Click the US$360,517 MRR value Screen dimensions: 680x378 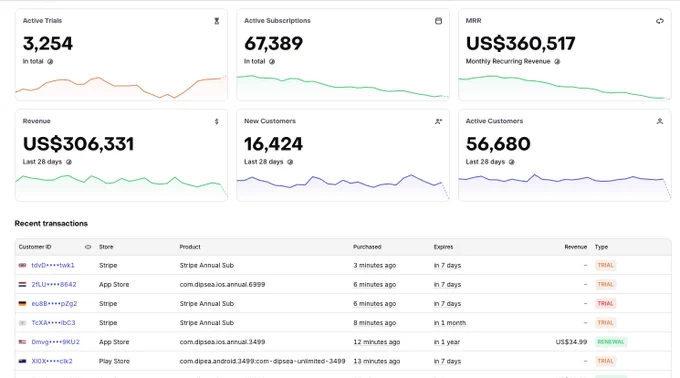(520, 44)
